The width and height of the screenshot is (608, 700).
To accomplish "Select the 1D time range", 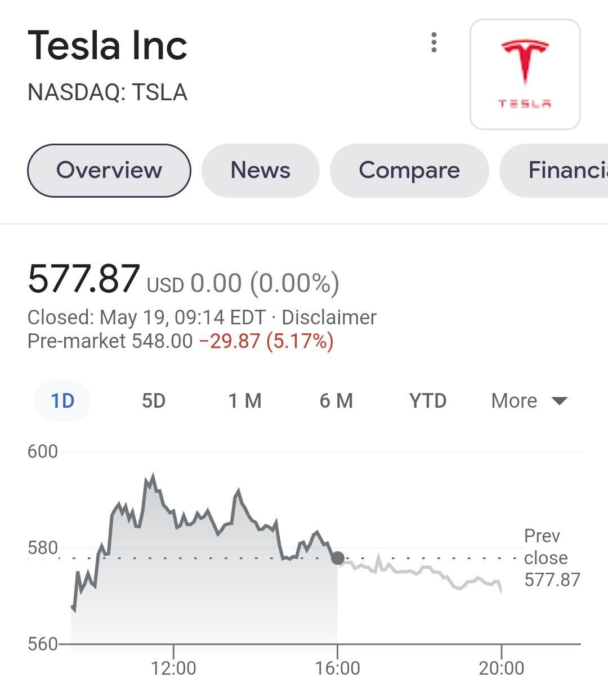I will pos(62,400).
